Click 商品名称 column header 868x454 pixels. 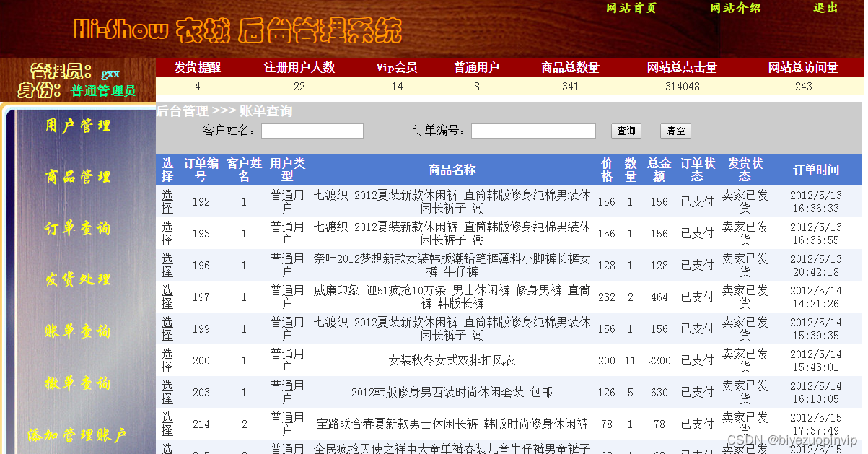coord(452,170)
